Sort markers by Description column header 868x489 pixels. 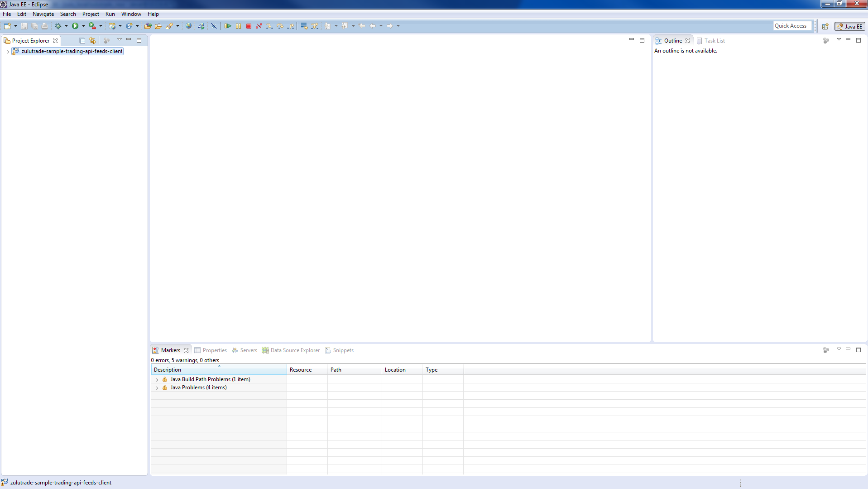tap(218, 370)
